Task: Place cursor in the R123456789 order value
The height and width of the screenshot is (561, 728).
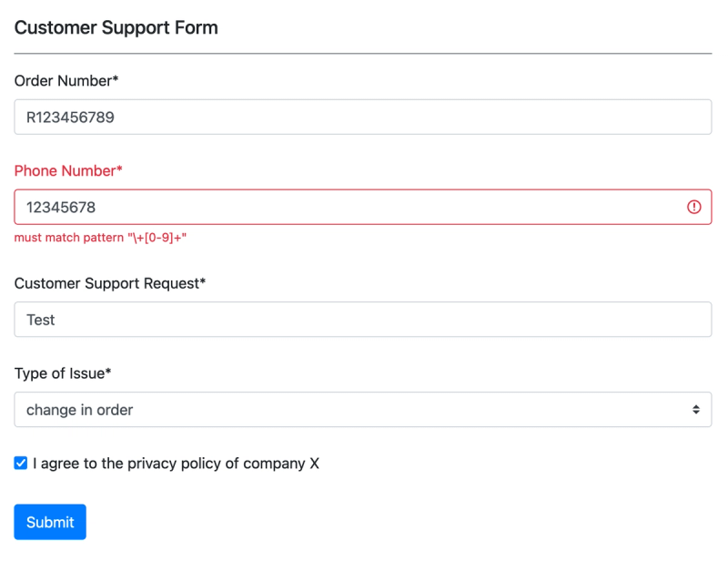Action: pos(70,117)
